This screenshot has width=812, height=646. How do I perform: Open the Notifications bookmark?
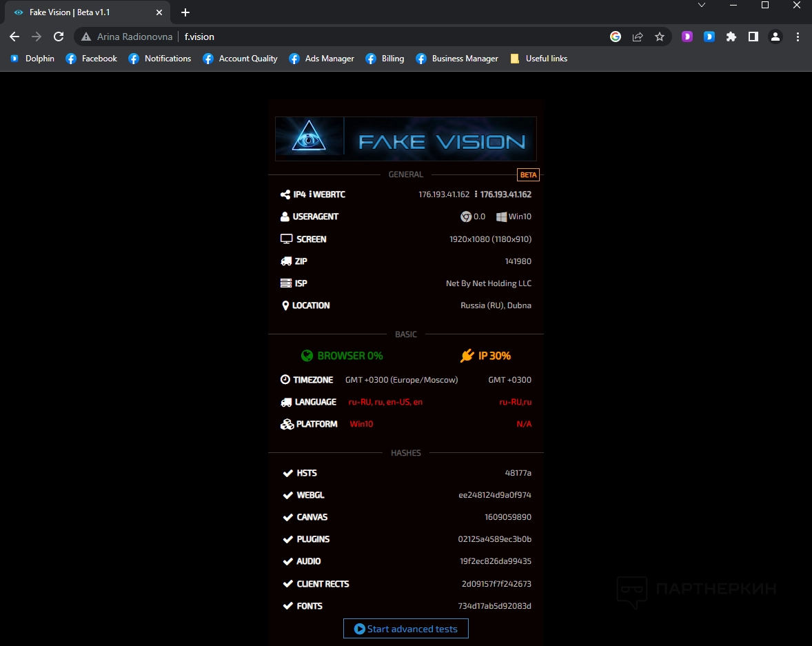click(160, 59)
